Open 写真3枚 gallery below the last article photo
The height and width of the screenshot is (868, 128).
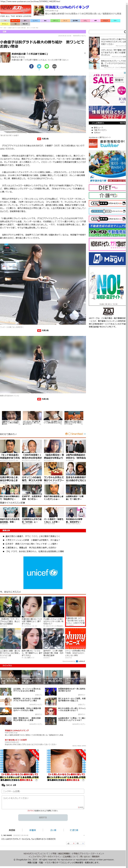43,399
